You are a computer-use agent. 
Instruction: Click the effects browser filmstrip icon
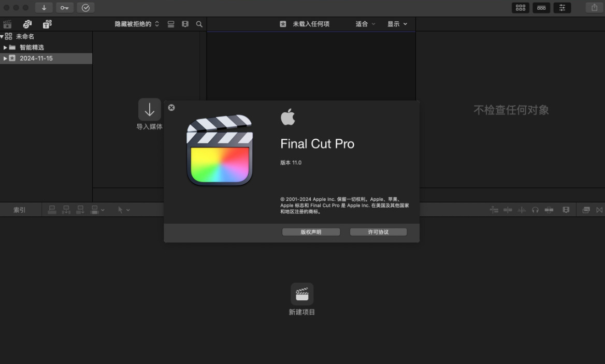tap(566, 210)
